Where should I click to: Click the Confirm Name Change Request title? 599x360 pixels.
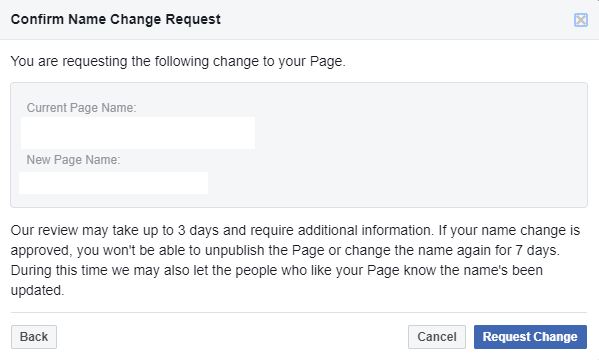click(x=116, y=19)
